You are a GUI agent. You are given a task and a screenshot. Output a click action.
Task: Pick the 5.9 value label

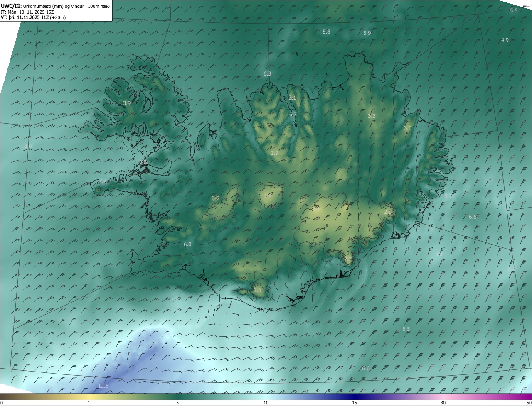point(367,33)
